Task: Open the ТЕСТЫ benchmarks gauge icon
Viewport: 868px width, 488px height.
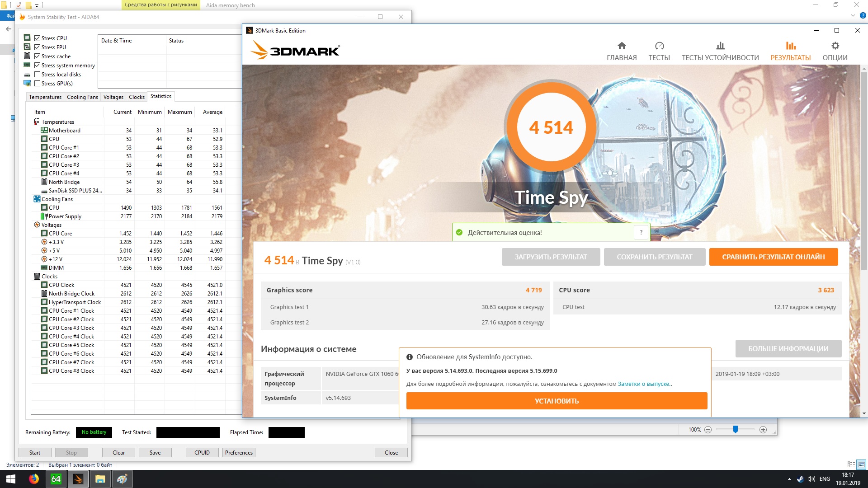Action: click(x=659, y=46)
